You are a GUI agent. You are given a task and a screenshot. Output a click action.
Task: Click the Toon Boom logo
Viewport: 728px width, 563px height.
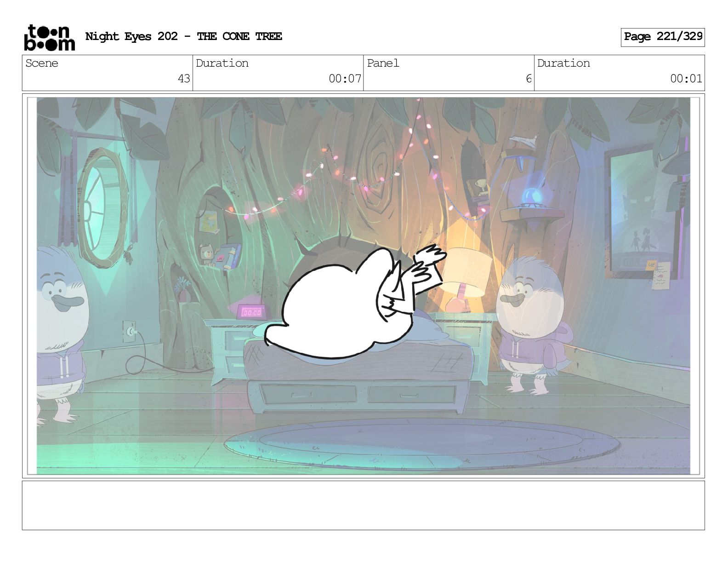pos(49,37)
